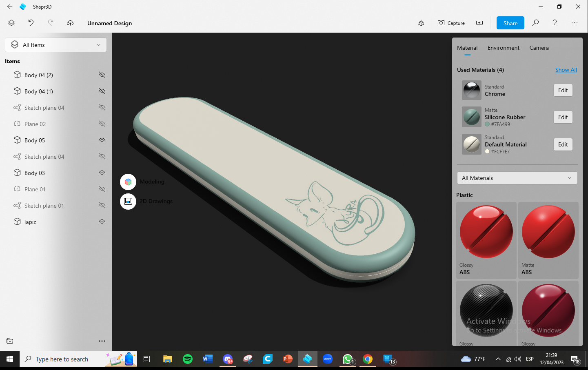This screenshot has height=370, width=588.
Task: Open WhatsApp from the taskbar
Action: pyautogui.click(x=348, y=359)
